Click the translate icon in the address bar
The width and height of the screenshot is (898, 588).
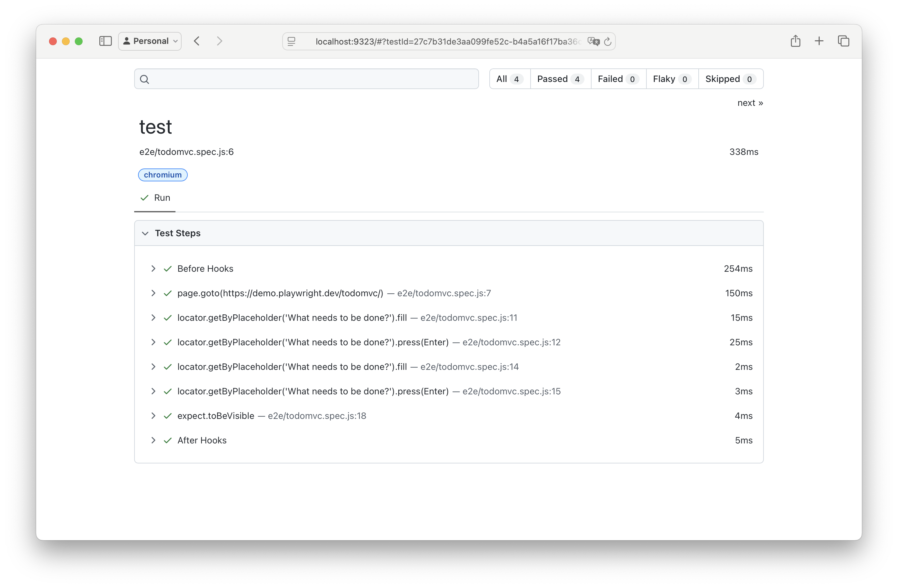(593, 42)
